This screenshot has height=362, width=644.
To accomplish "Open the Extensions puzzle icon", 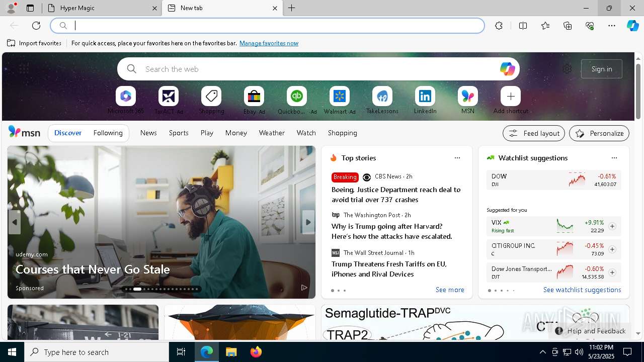I will pos(499,26).
